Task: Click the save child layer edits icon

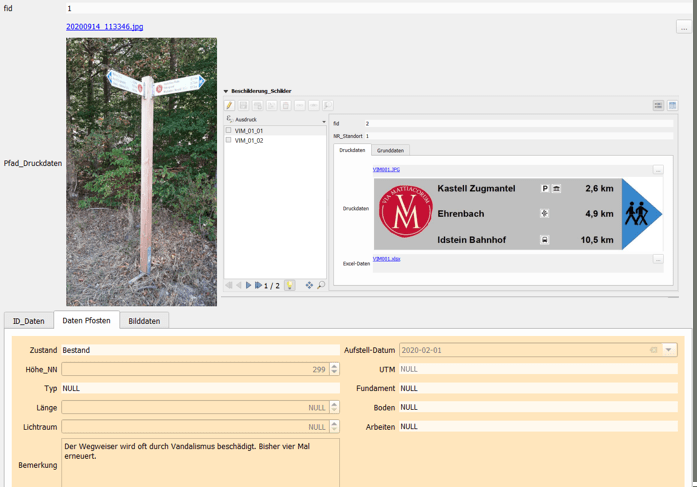Action: click(244, 105)
